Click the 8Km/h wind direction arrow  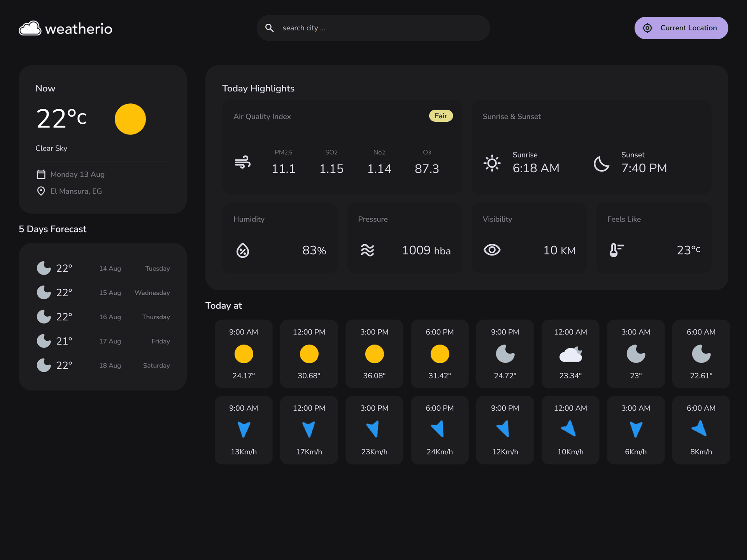click(700, 428)
